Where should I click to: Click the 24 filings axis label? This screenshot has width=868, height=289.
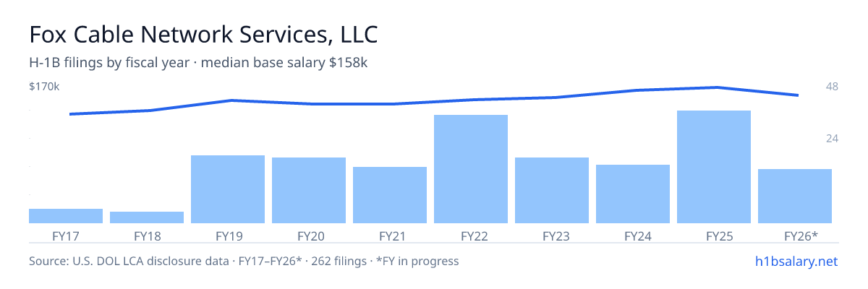point(832,138)
